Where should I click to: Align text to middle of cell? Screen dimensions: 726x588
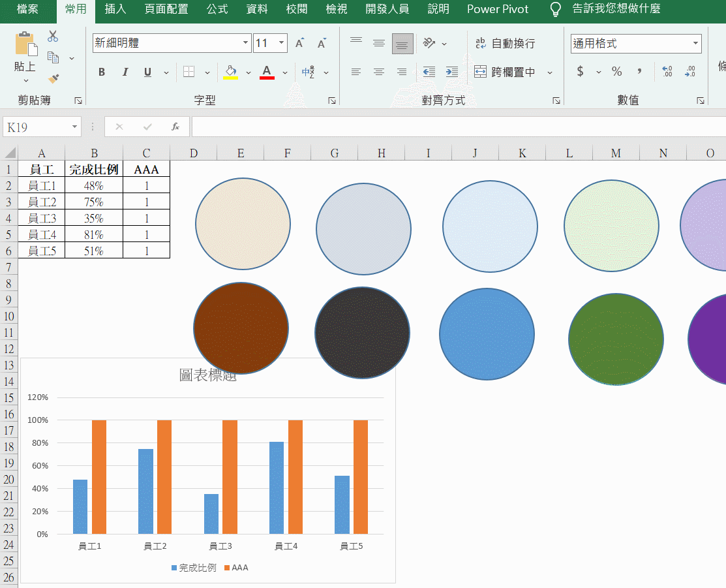click(x=379, y=43)
